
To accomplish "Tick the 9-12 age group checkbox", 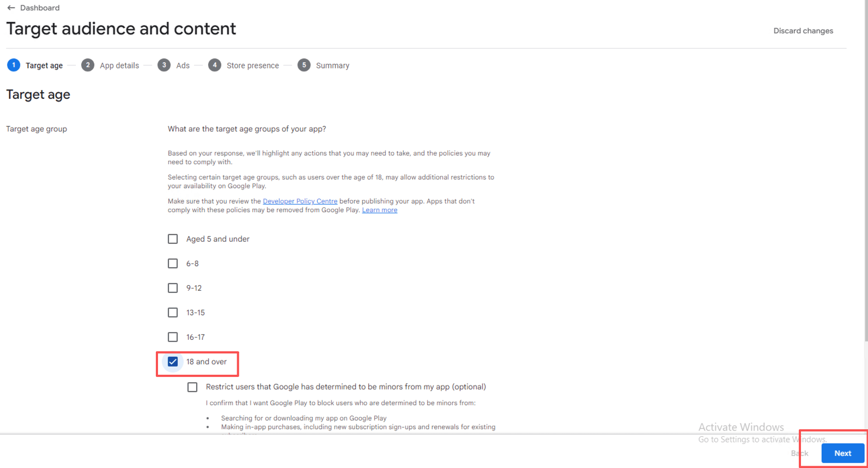I will coord(173,288).
